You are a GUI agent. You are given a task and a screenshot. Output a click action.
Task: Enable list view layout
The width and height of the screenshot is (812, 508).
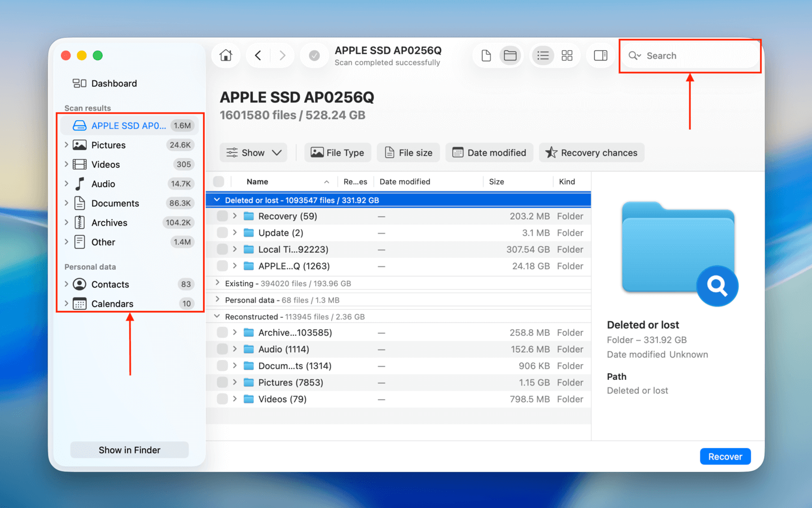[542, 55]
